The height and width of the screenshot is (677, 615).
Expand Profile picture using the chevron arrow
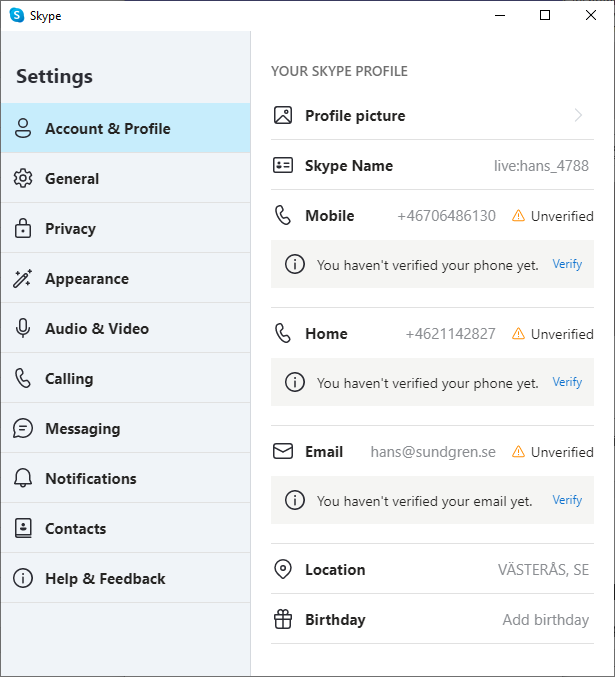pyautogui.click(x=578, y=115)
